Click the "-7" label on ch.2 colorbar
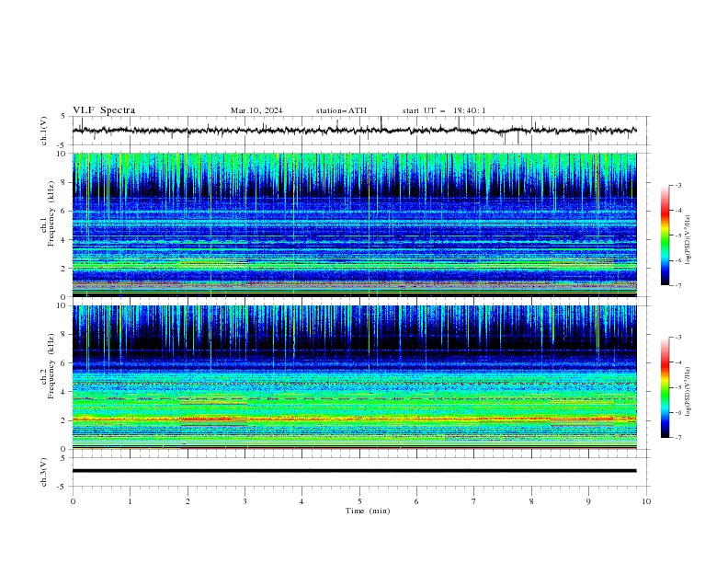The height and width of the screenshot is (563, 728). pyautogui.click(x=678, y=437)
